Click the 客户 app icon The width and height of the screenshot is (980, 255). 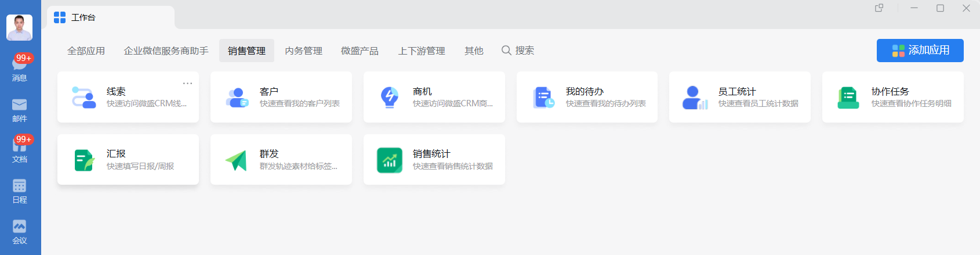(x=237, y=97)
